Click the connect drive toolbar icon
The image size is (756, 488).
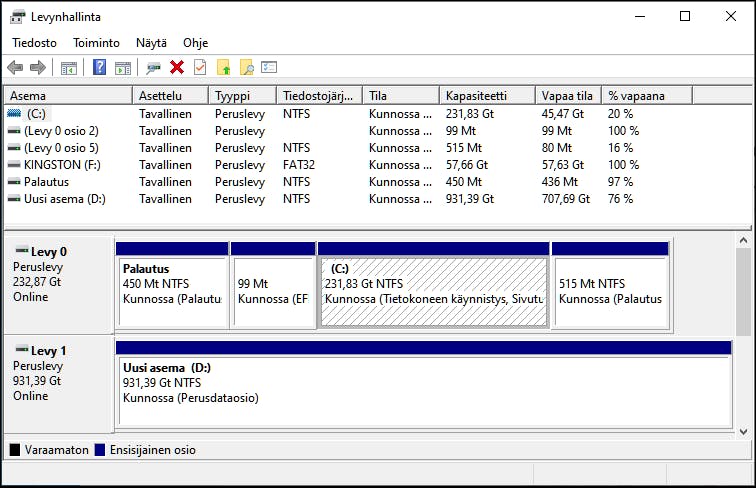click(153, 68)
